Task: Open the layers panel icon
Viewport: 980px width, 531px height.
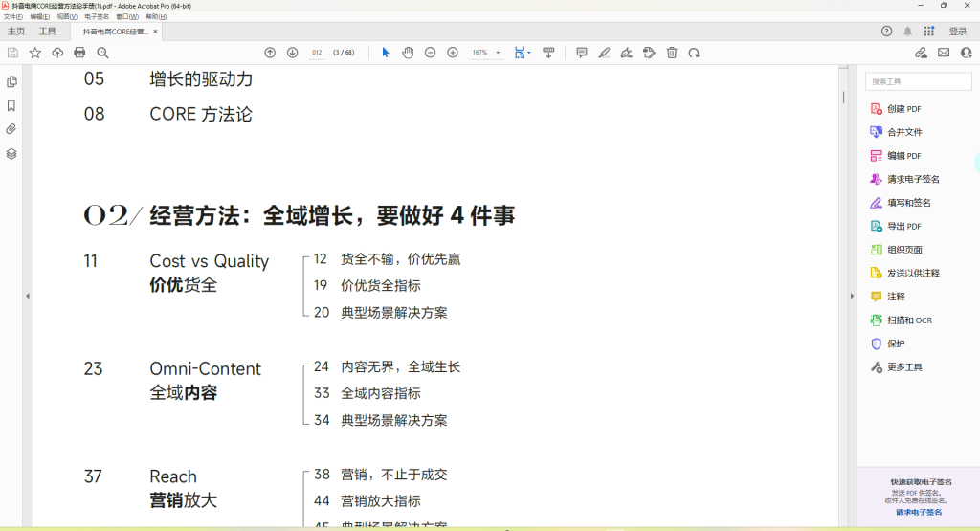Action: click(x=11, y=154)
